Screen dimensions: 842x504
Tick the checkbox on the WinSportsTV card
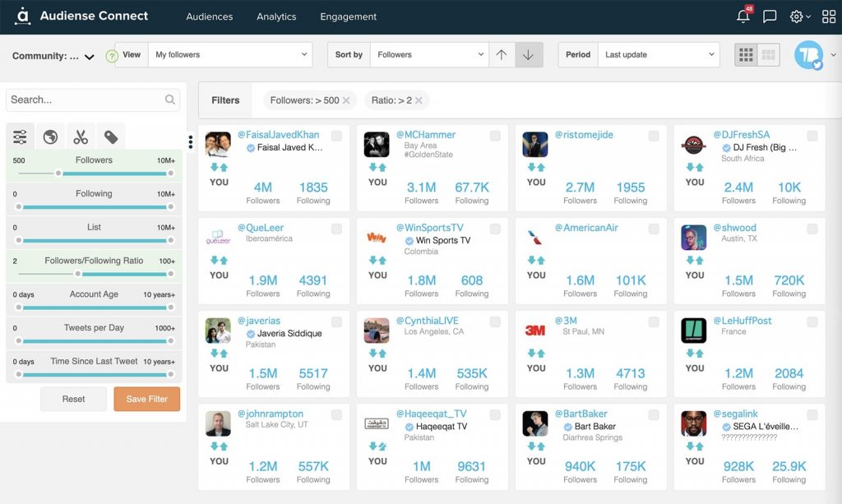point(495,229)
